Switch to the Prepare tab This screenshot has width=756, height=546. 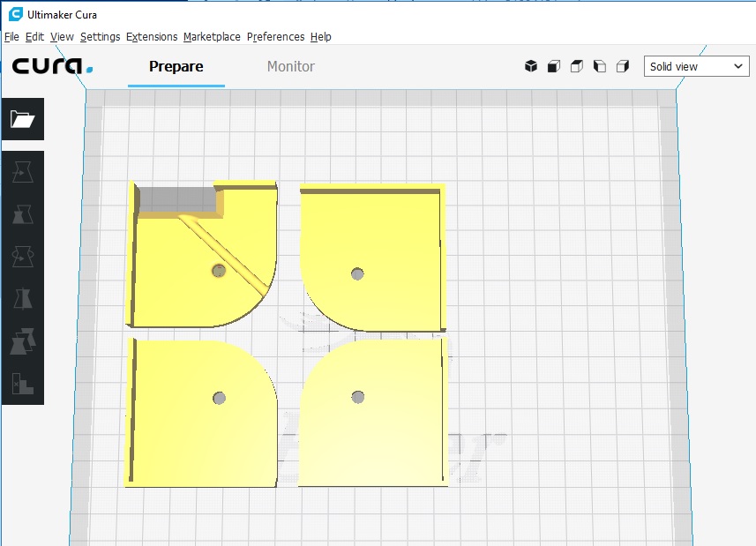[176, 66]
